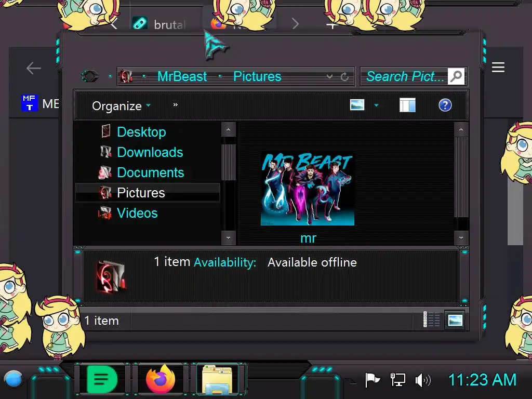This screenshot has width=532, height=399.
Task: Click the network tray icon
Action: 397,380
